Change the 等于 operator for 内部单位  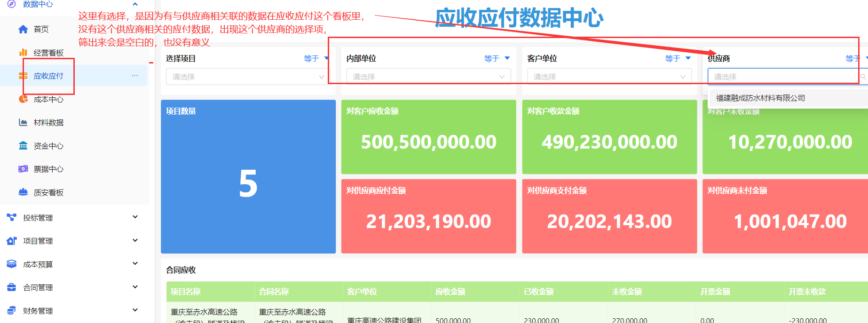(x=497, y=58)
